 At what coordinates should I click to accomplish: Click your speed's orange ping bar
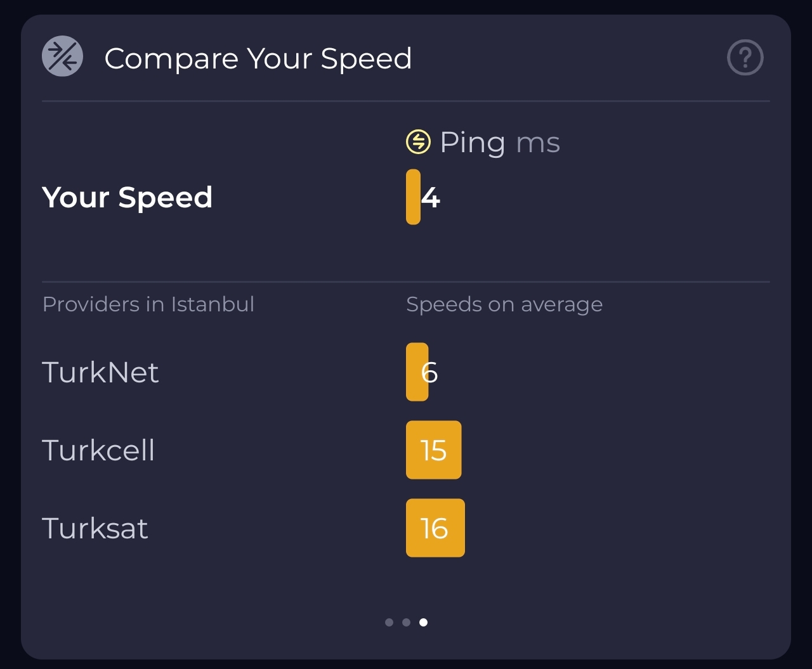tap(413, 197)
